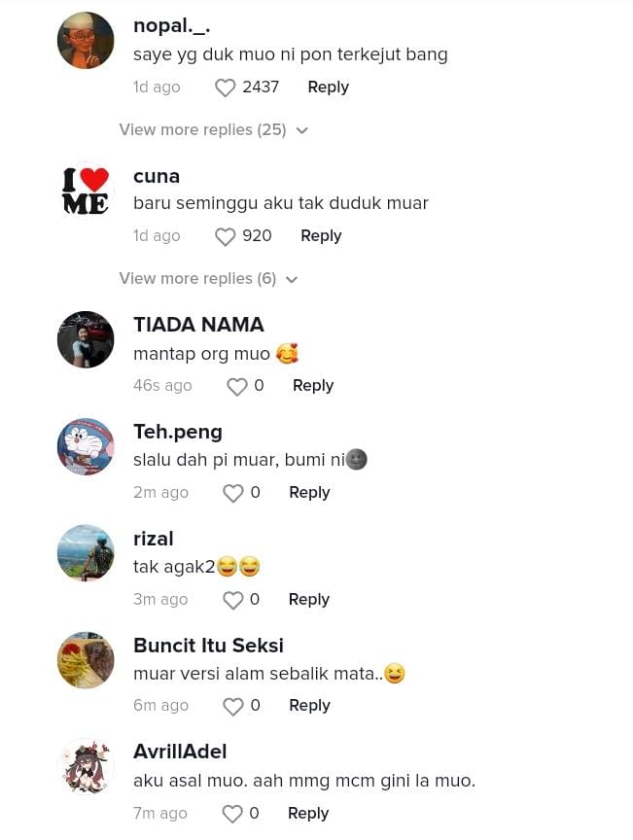Reply to nopal._.'s comment

328,87
